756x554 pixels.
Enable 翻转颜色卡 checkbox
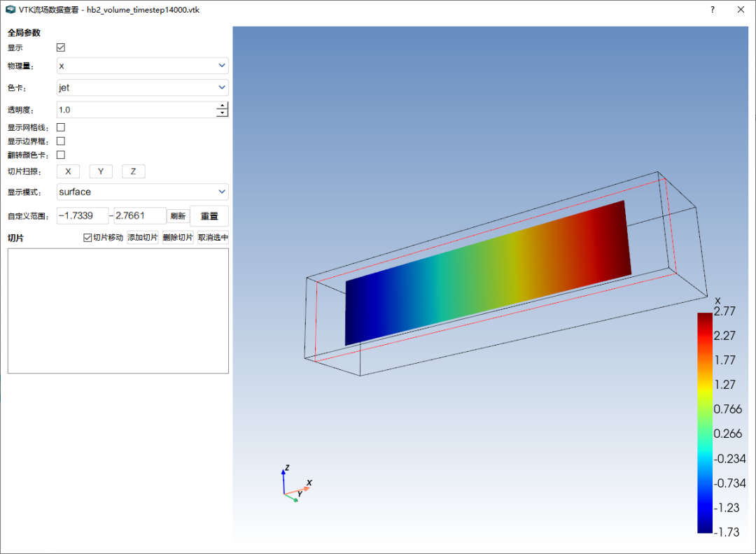coord(61,155)
